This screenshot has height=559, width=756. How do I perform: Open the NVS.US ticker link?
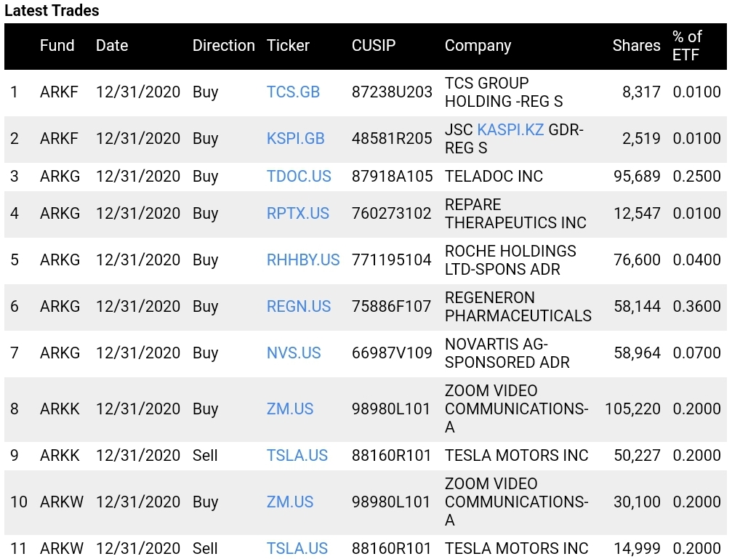tap(294, 353)
